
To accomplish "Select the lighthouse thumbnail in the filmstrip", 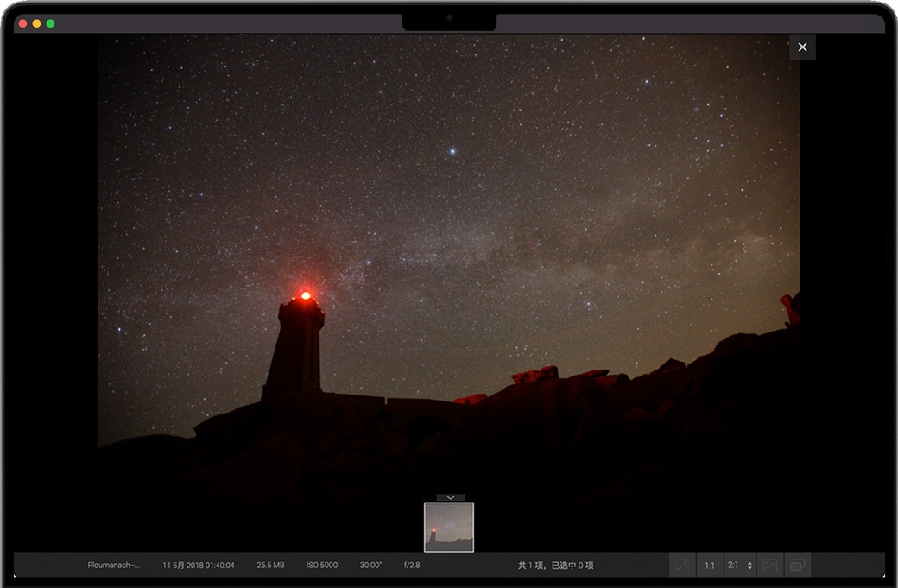I will click(x=449, y=527).
